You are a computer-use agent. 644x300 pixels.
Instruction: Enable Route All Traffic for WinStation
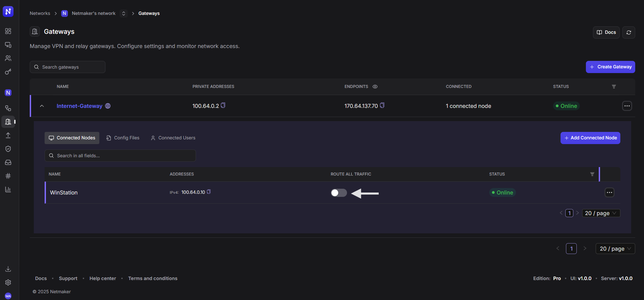[339, 193]
